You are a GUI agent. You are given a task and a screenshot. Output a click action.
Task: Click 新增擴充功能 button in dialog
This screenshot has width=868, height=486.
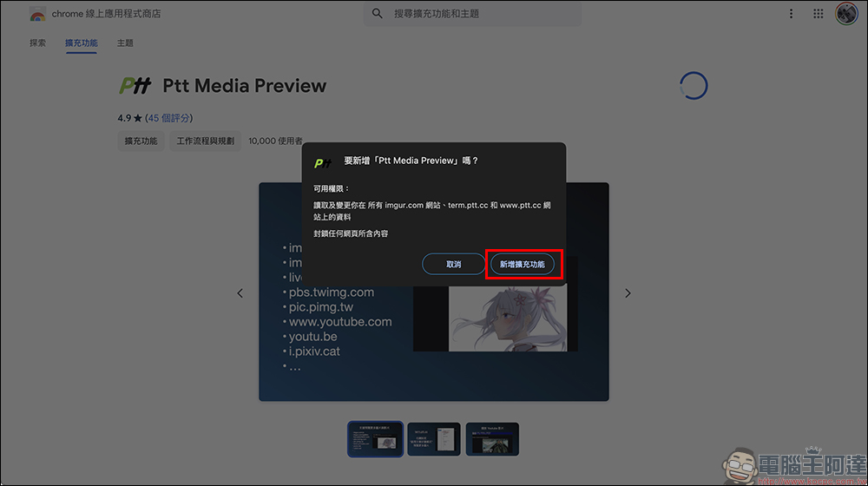tap(522, 264)
